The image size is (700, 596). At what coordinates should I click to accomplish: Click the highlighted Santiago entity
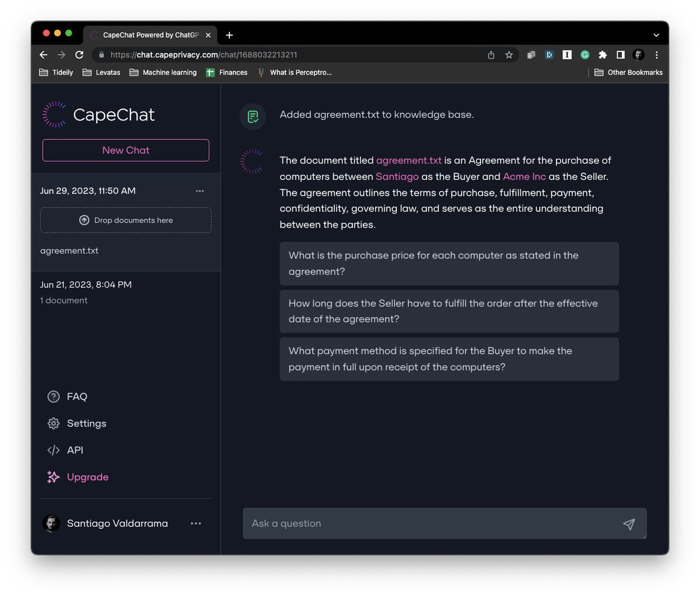click(397, 176)
